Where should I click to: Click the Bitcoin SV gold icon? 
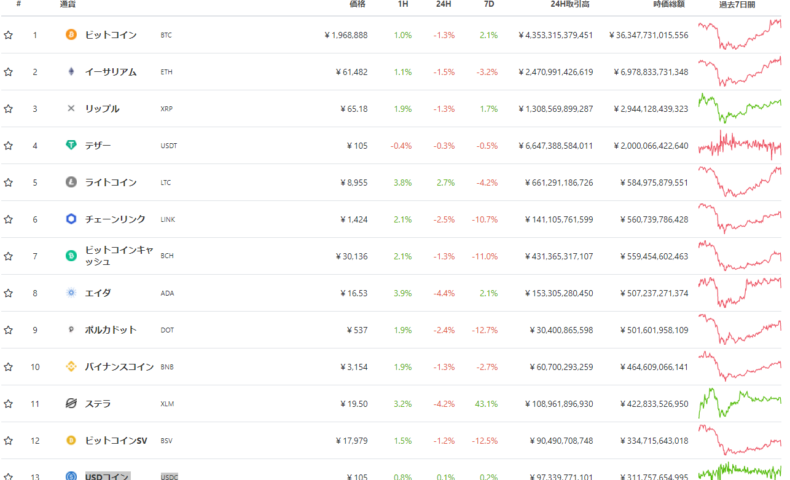(71, 440)
